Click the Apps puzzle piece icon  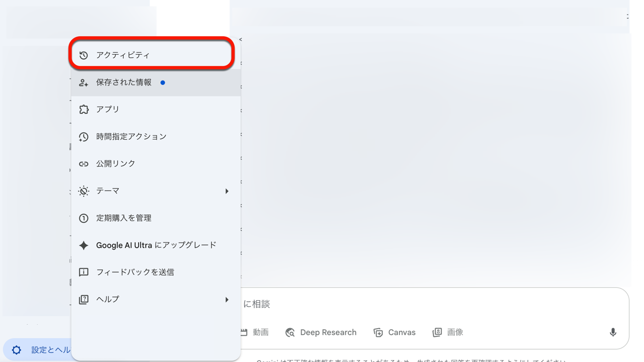(x=83, y=109)
